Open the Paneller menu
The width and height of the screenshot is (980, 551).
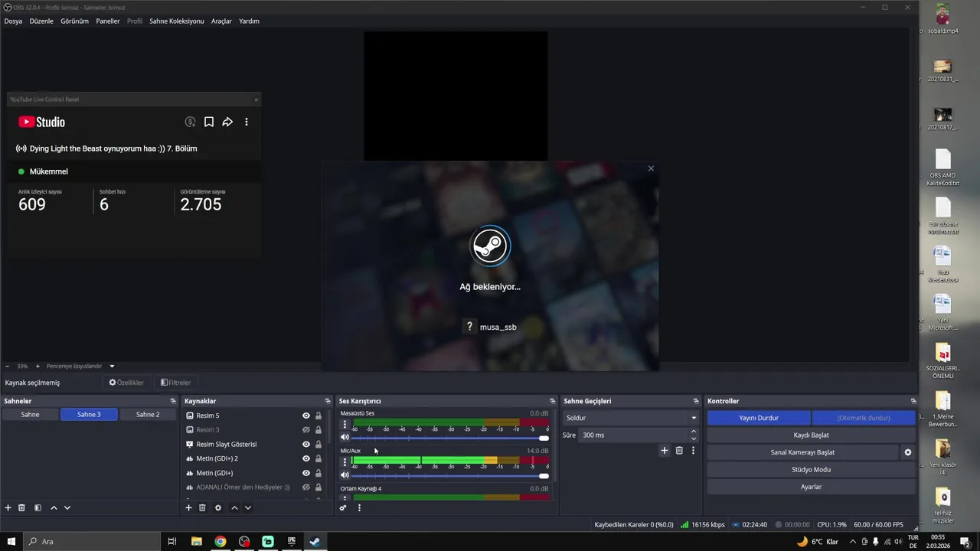[108, 21]
